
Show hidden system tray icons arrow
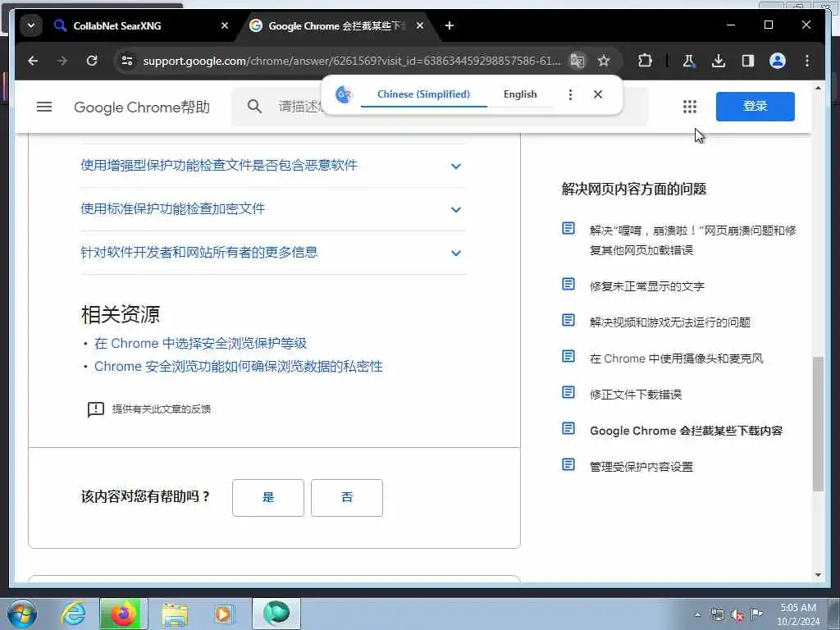(697, 614)
